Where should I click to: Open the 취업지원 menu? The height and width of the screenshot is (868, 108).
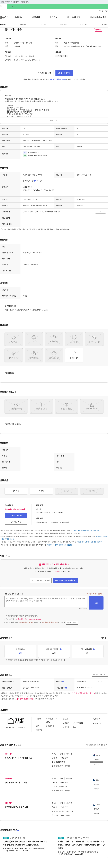pyautogui.click(x=36, y=18)
